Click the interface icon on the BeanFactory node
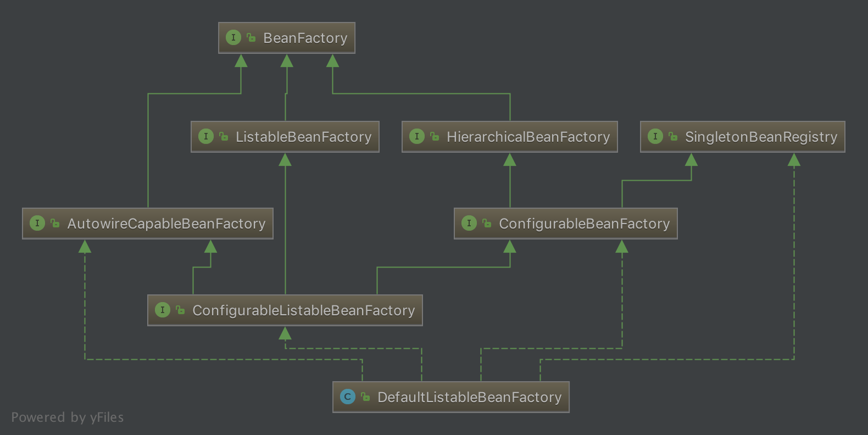Viewport: 868px width, 435px height. click(x=233, y=37)
